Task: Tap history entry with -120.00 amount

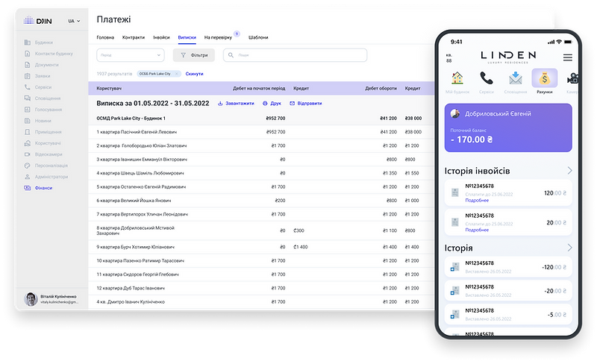Action: [x=508, y=267]
